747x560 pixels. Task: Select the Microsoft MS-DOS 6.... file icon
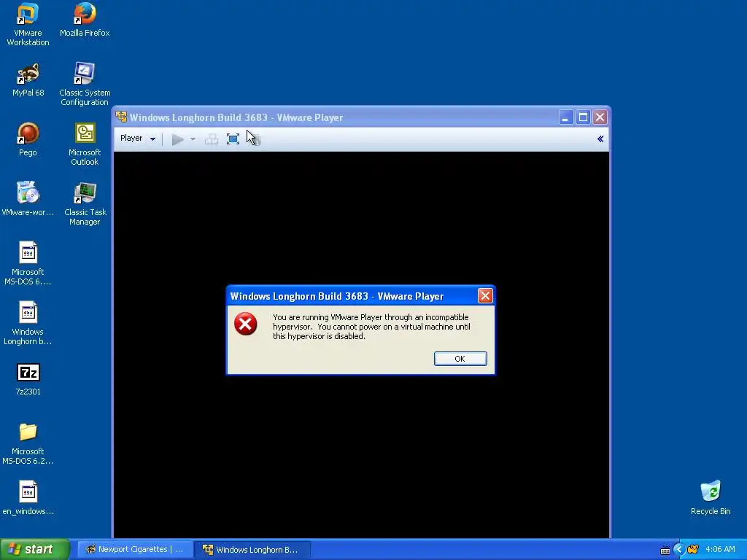click(28, 264)
